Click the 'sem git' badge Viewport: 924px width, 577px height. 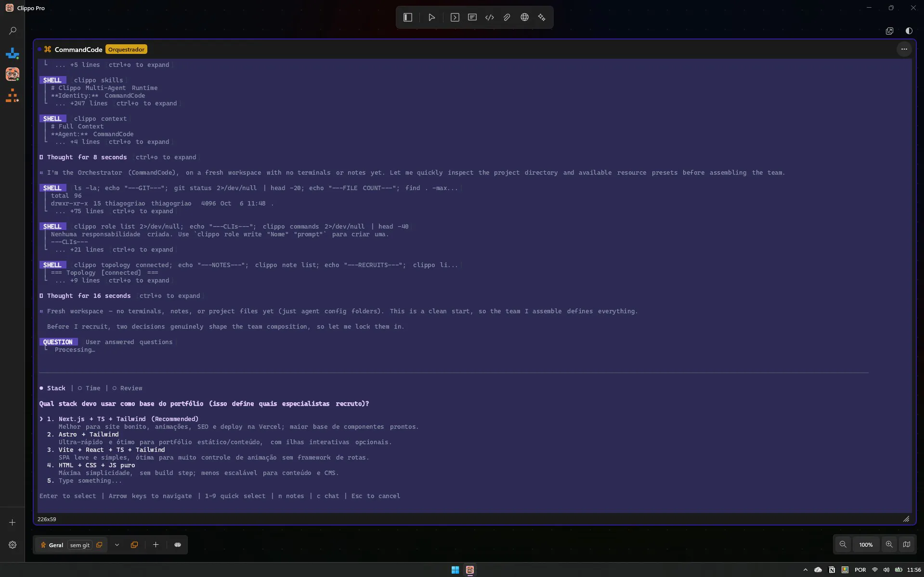(x=80, y=545)
